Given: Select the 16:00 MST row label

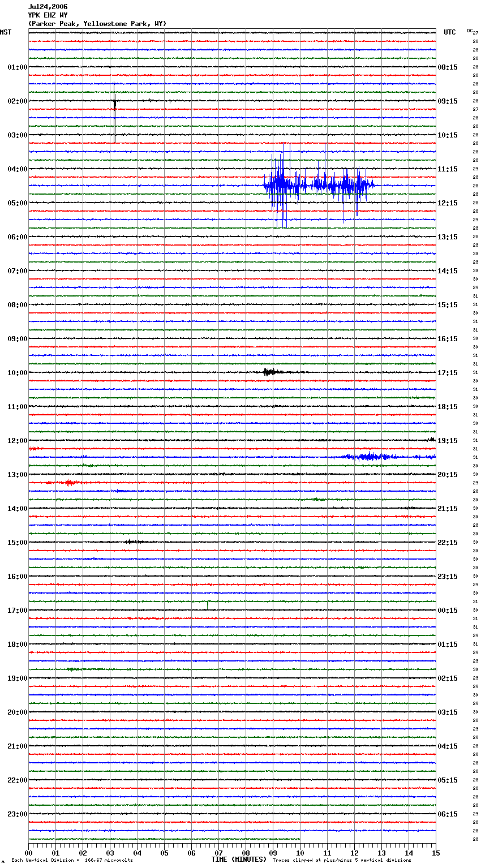Looking at the screenshot, I should coord(17,577).
